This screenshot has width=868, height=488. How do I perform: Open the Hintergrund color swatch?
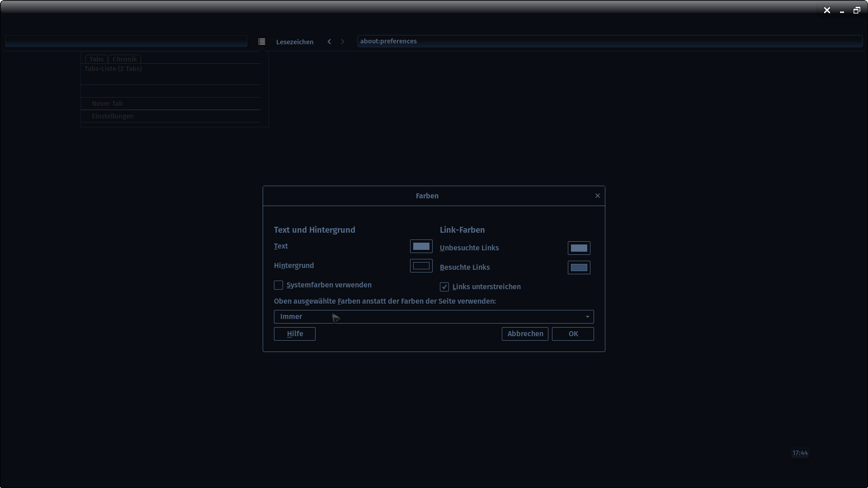click(421, 266)
